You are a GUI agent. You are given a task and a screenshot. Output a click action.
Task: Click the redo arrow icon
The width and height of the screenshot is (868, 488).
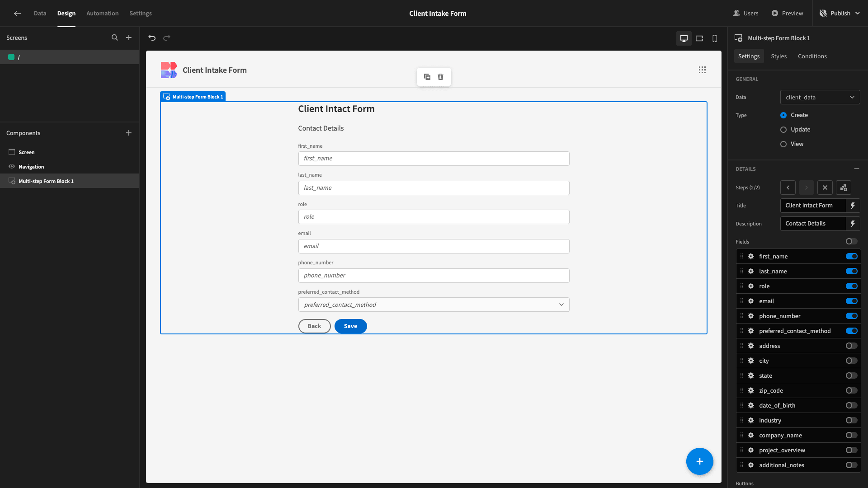[167, 38]
